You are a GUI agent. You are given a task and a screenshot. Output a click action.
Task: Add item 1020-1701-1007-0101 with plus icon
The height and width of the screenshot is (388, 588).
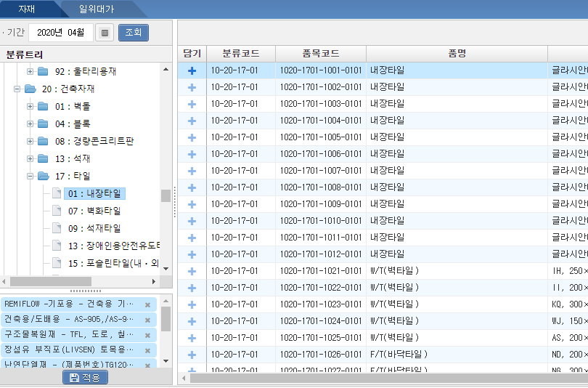point(192,171)
